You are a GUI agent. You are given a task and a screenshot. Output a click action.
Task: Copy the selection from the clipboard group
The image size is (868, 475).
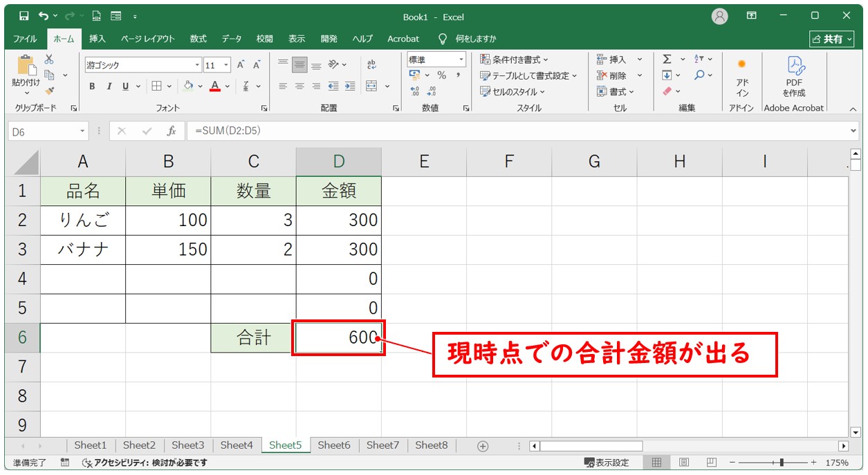tap(49, 75)
